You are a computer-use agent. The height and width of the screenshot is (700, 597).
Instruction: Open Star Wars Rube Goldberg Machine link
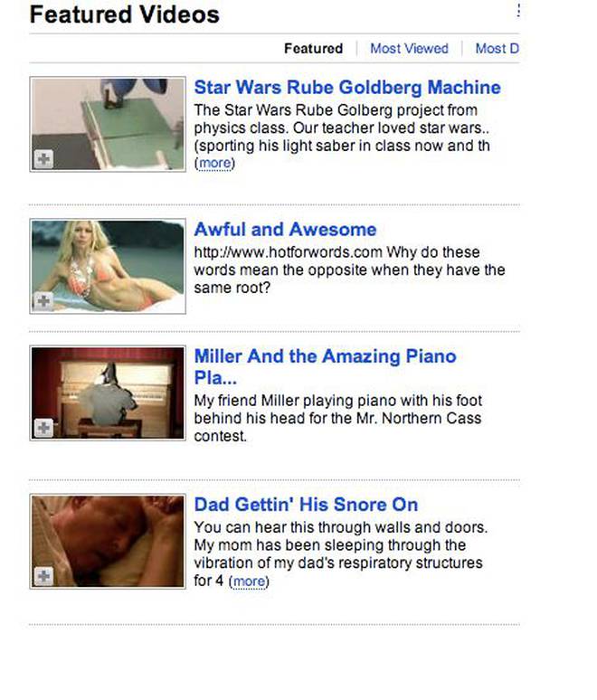tap(347, 87)
